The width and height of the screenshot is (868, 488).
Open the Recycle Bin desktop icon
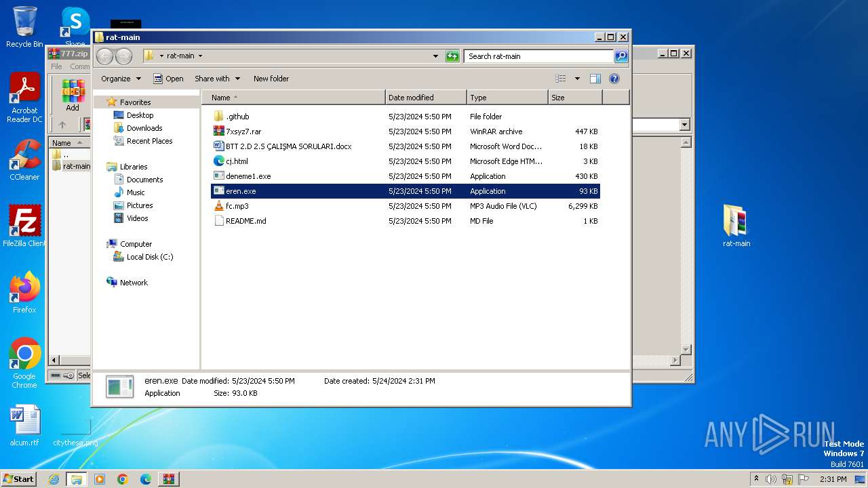(24, 27)
